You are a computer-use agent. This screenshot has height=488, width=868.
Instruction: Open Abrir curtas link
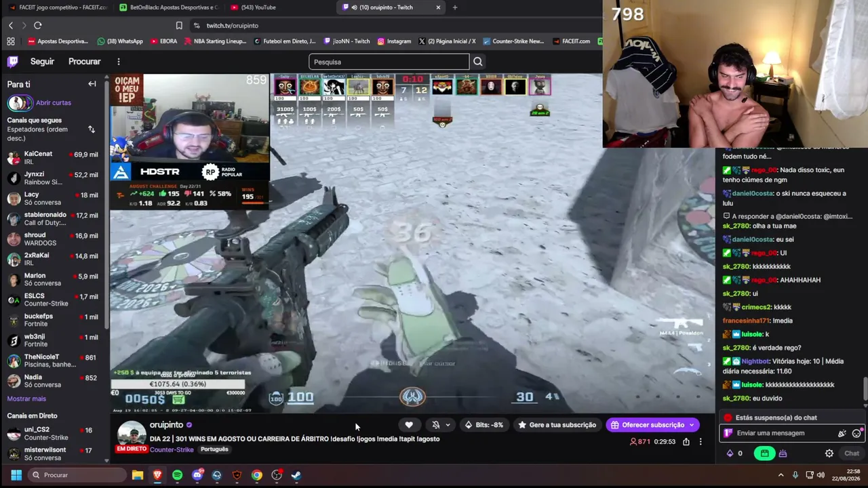click(54, 103)
